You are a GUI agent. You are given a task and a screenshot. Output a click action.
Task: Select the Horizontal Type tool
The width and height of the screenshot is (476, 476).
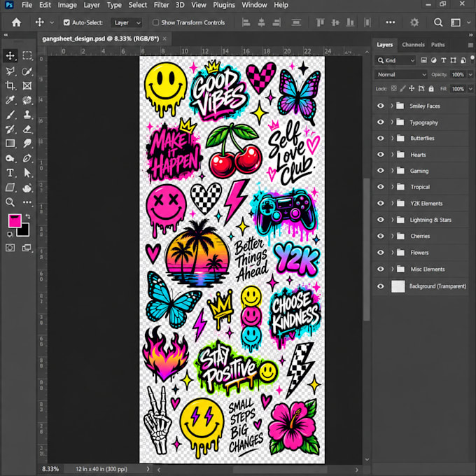point(10,173)
